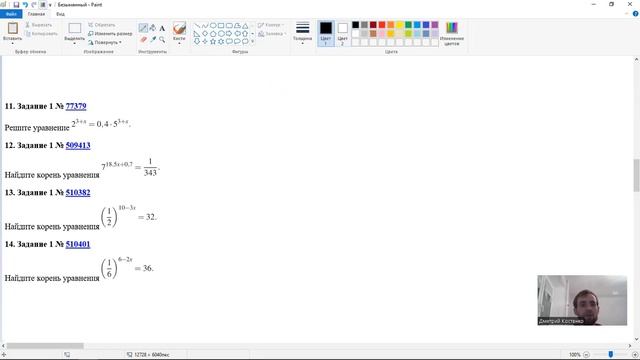Screen dimensions: 640x360
Task: Select the Magnifier tool
Action: click(x=162, y=39)
